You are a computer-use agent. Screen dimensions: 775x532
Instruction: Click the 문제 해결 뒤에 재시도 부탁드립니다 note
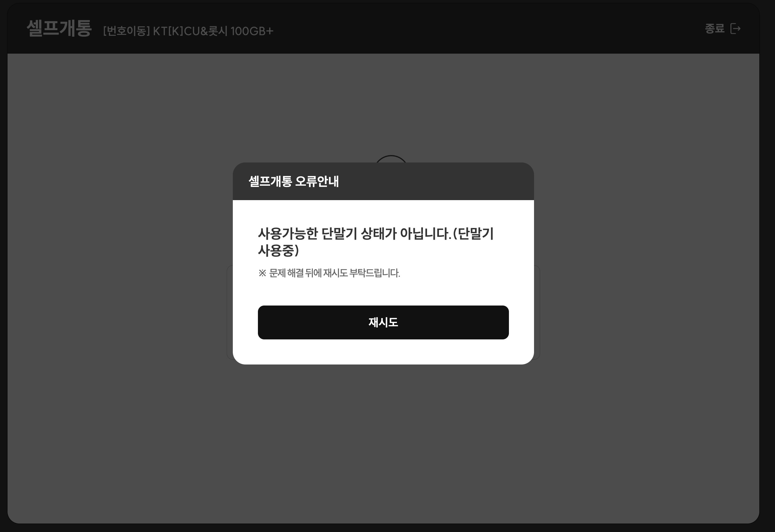click(334, 273)
